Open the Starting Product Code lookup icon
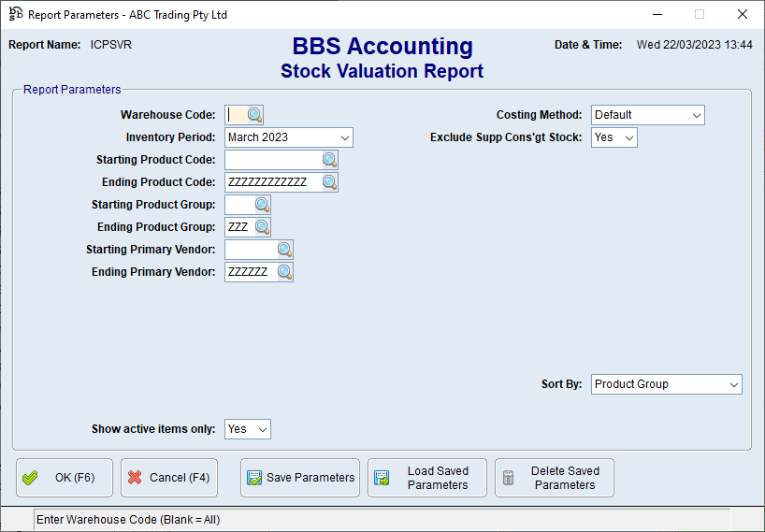Viewport: 765px width, 532px height. 329,160
